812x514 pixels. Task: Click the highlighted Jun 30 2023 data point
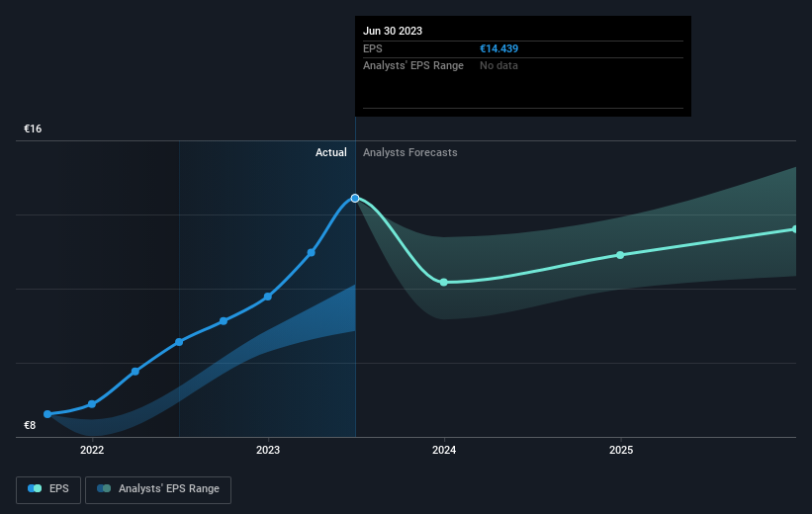355,199
